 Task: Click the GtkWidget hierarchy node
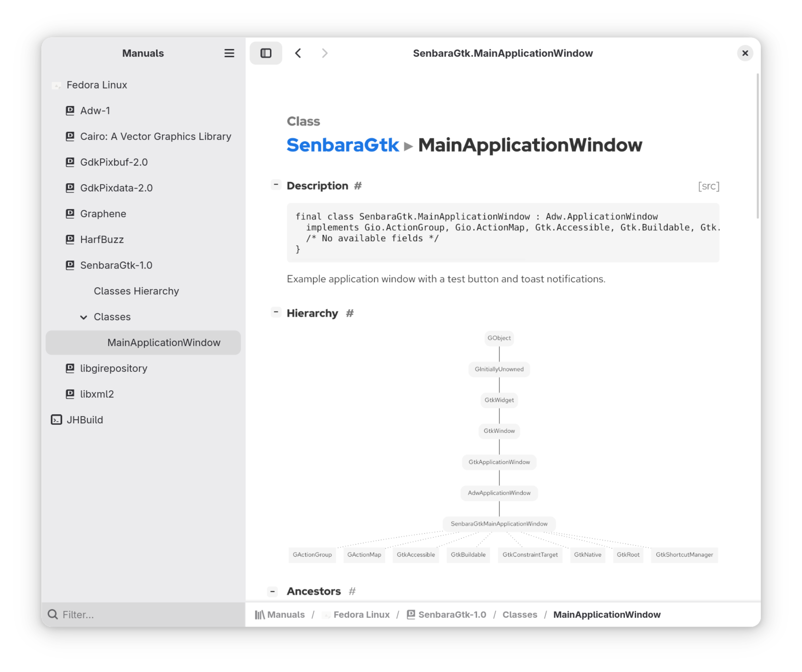pos(499,400)
